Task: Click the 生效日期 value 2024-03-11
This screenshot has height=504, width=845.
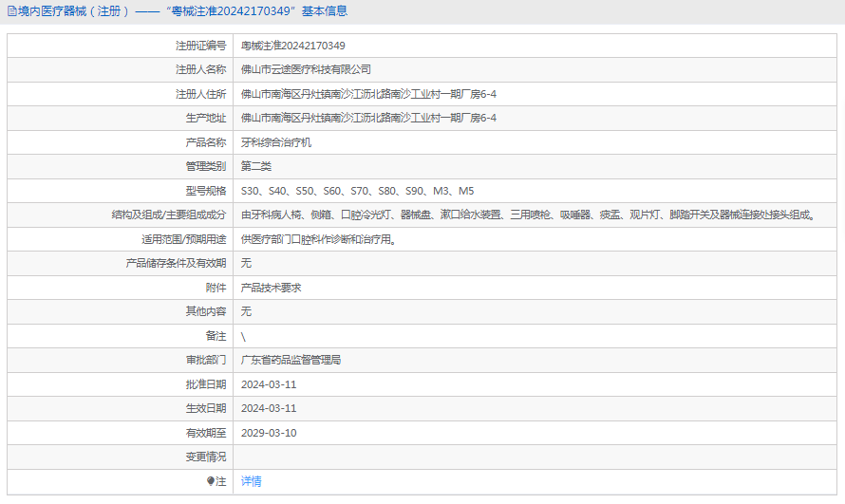Action: [x=269, y=408]
